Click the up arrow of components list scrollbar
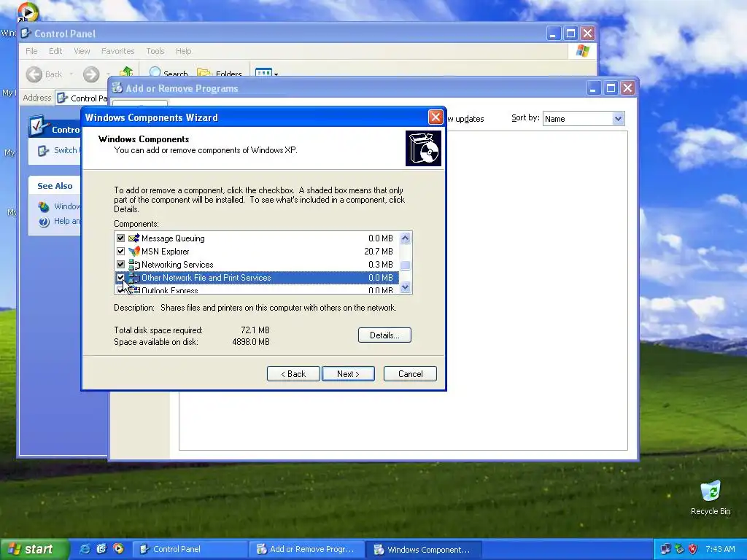The height and width of the screenshot is (560, 747). 406,238
